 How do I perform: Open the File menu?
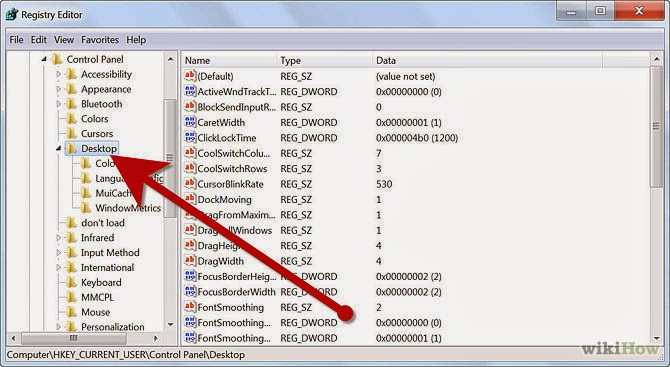tap(16, 40)
